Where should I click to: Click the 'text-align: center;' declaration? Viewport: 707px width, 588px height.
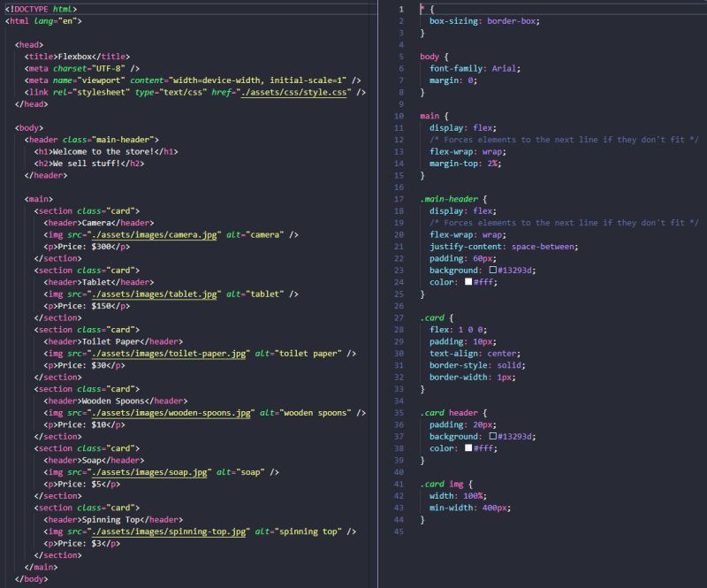point(475,354)
